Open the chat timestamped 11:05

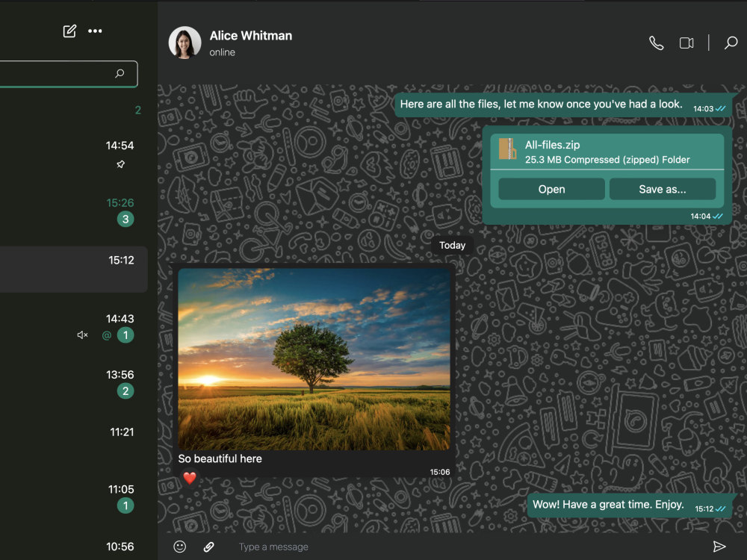point(74,497)
